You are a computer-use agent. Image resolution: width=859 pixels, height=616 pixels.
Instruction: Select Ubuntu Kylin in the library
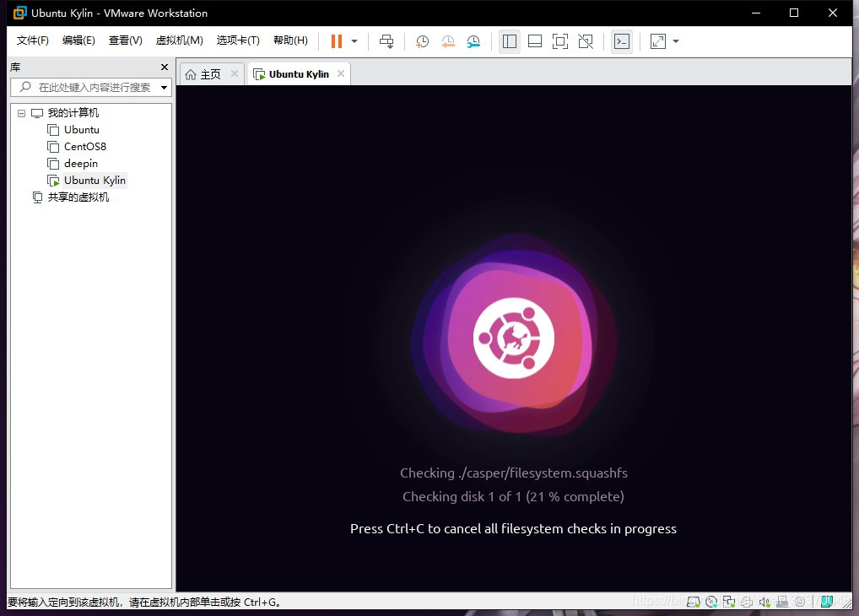[95, 181]
